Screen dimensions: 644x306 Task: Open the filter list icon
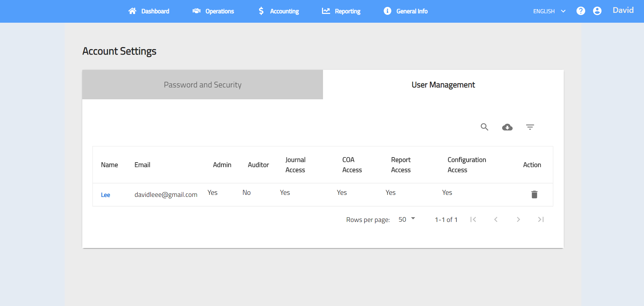click(x=530, y=127)
